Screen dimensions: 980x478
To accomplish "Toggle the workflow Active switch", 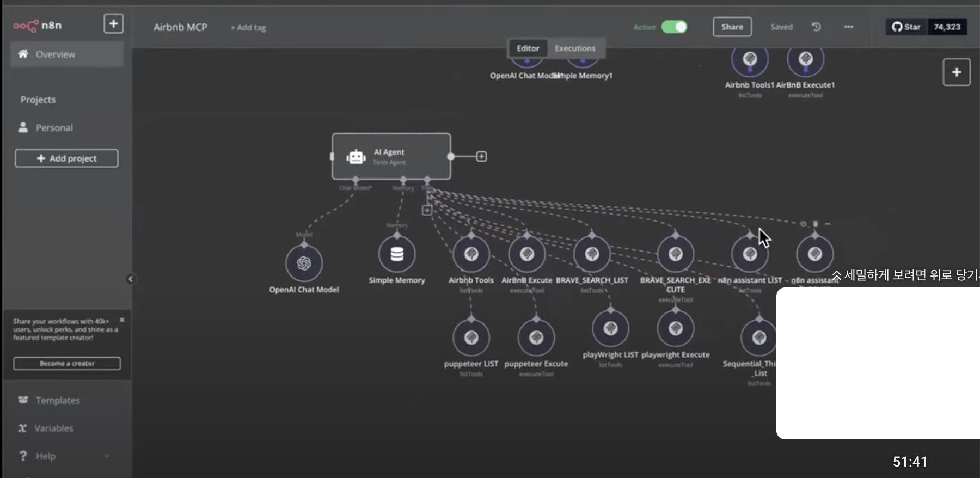I will 675,27.
